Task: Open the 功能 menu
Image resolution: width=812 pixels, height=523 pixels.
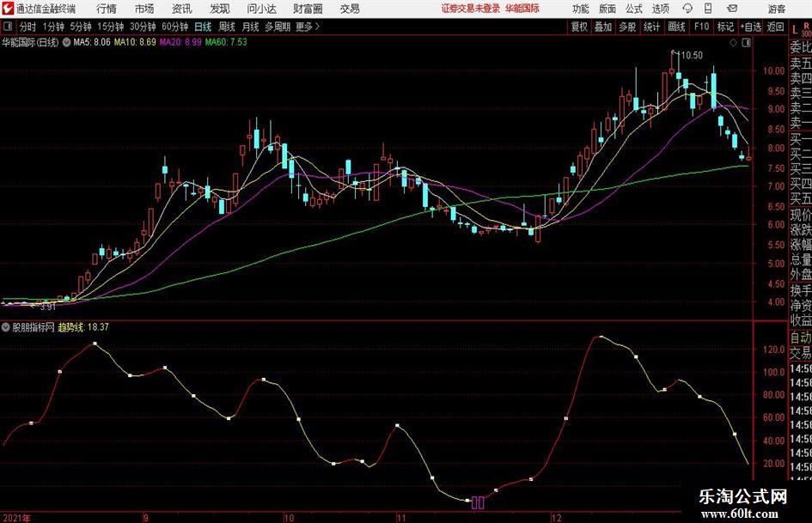Action: coord(581,9)
